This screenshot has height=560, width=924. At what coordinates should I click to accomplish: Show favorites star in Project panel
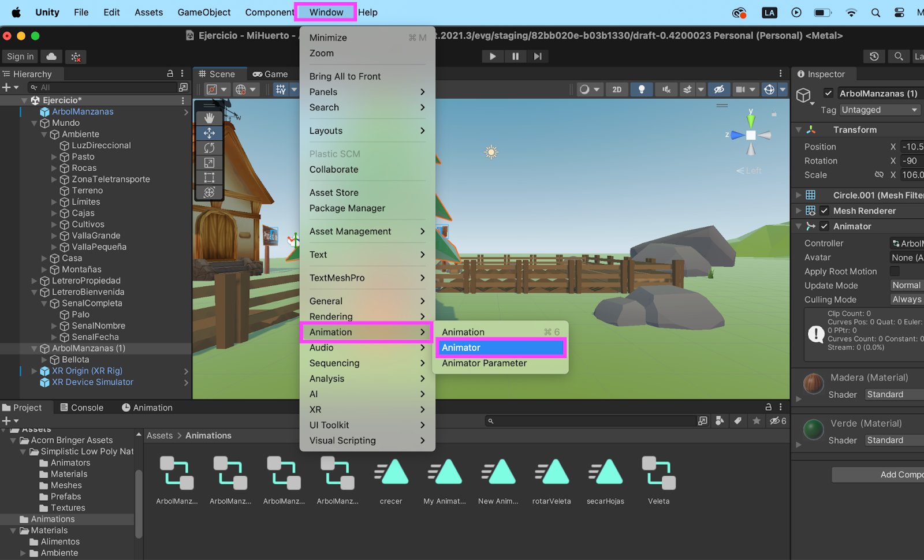(757, 421)
